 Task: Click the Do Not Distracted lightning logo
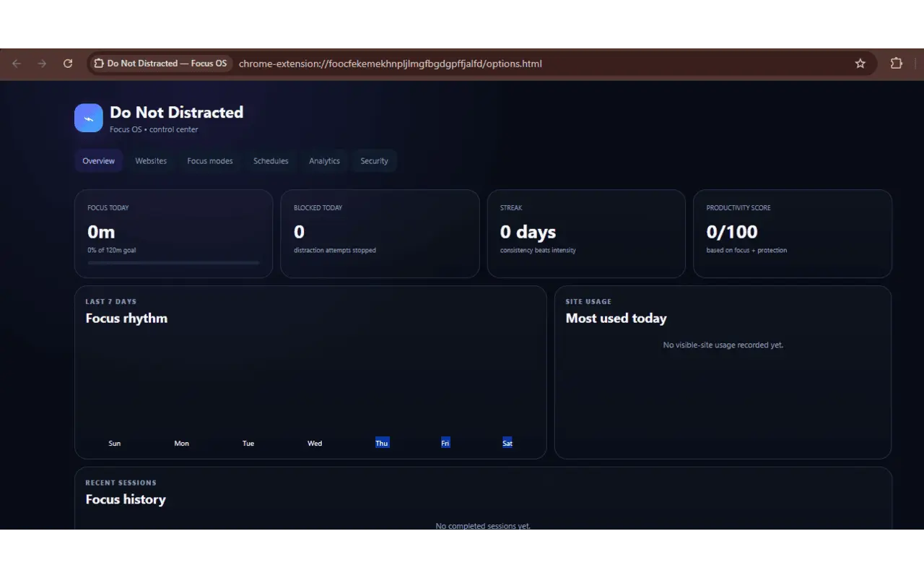coord(89,118)
